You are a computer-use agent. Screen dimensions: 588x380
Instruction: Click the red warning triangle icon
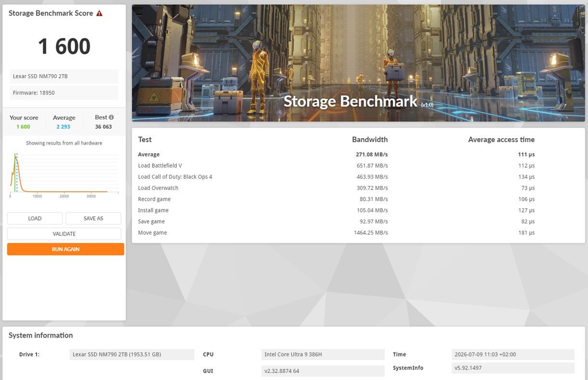coord(99,13)
